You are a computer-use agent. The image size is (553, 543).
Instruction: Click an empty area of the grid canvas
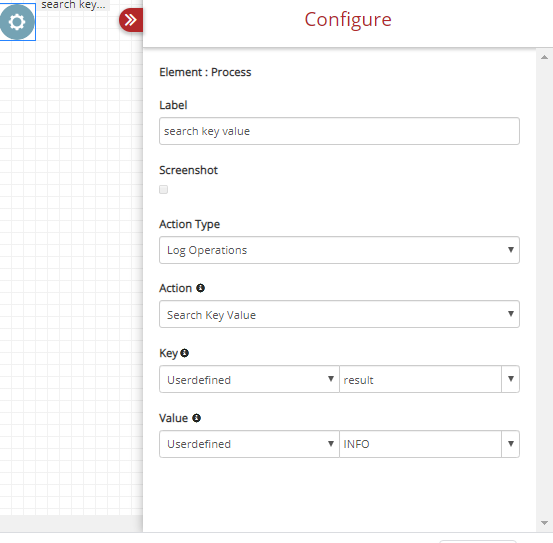(71, 247)
